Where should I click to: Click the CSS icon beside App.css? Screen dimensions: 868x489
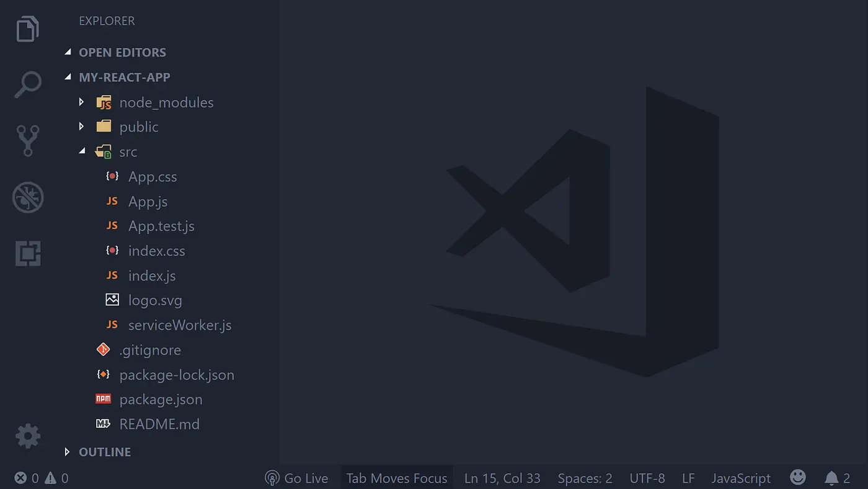click(112, 176)
